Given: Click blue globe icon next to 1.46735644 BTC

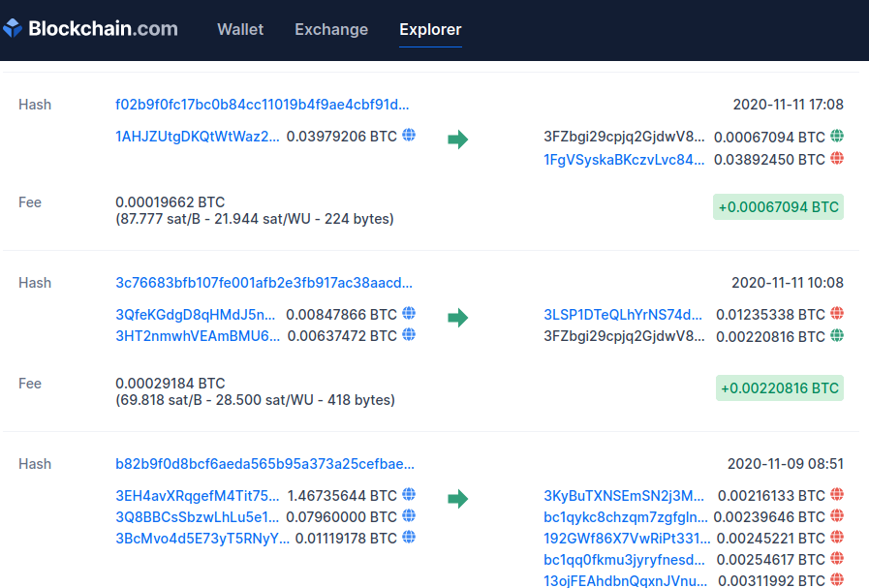Looking at the screenshot, I should [409, 494].
